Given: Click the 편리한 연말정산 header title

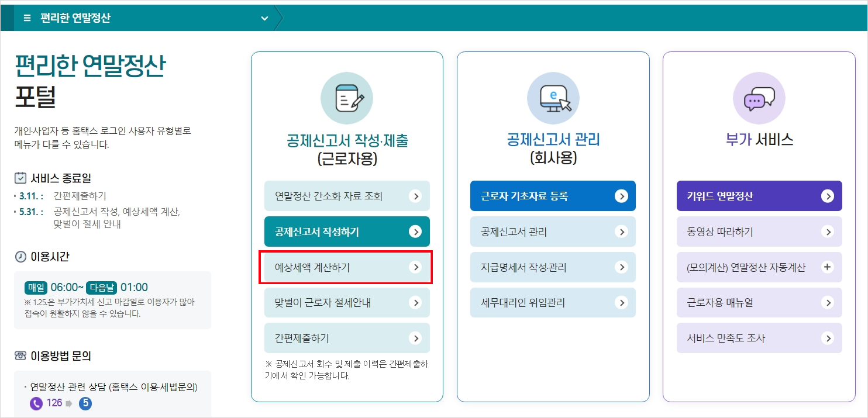Looking at the screenshot, I should click(75, 18).
